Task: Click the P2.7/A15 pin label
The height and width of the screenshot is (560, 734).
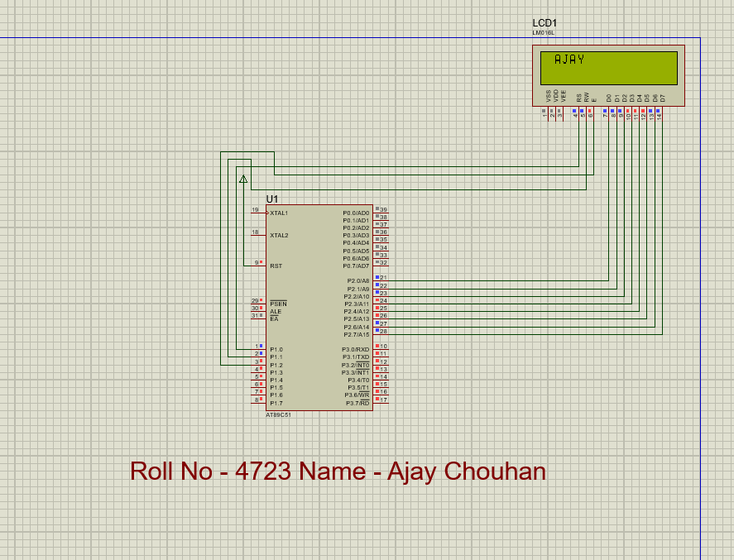Action: point(357,334)
